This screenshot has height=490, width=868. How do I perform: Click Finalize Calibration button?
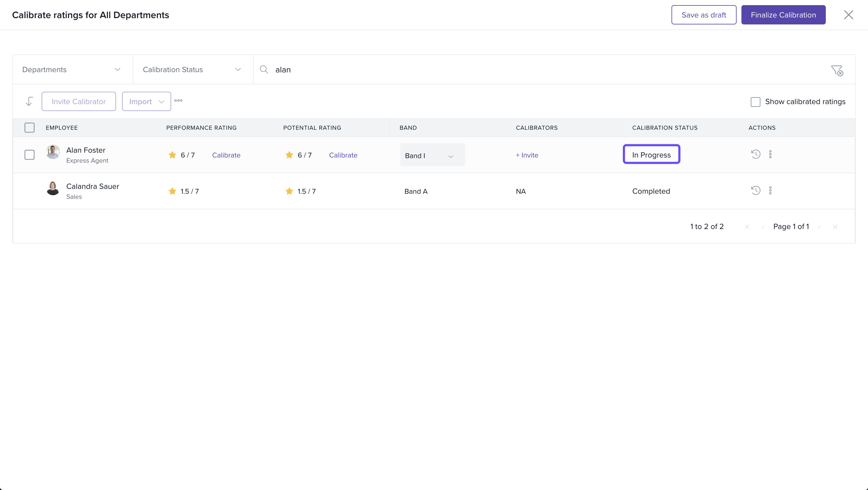[x=783, y=15]
